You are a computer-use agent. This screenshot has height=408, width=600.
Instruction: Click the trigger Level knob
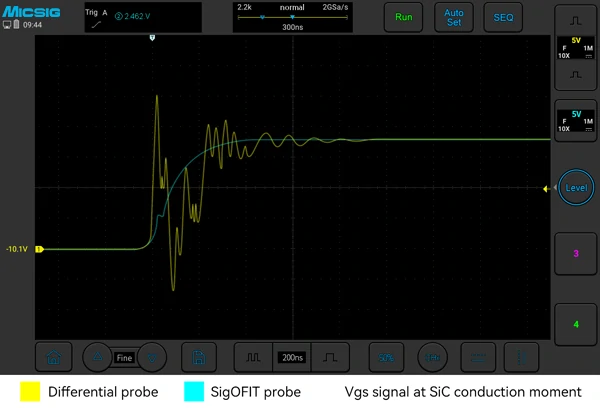576,188
